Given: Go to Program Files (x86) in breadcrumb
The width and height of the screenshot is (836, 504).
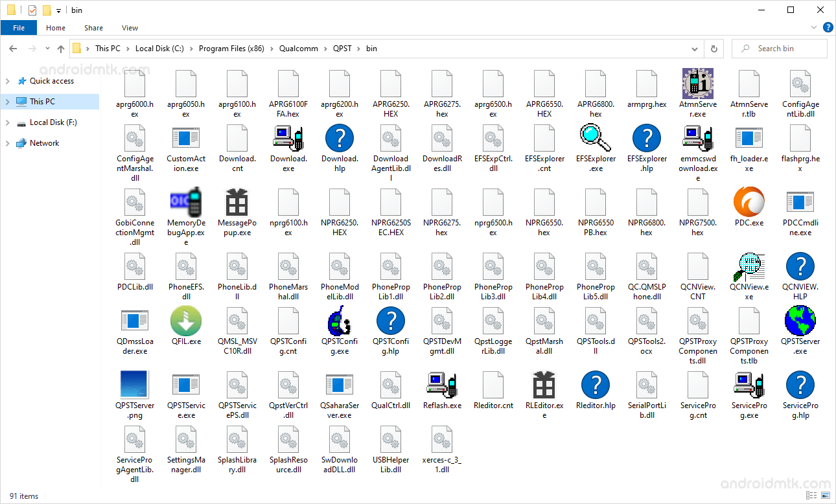Looking at the screenshot, I should click(x=231, y=49).
